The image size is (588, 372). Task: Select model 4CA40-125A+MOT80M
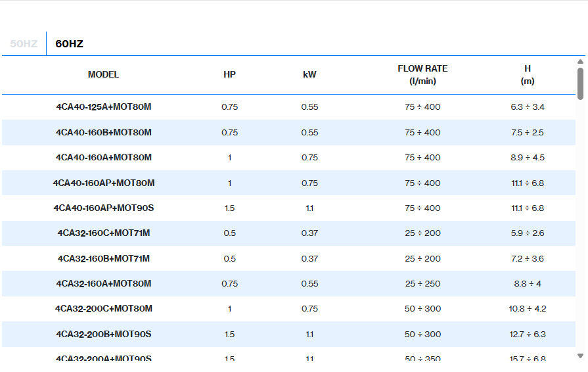[104, 107]
